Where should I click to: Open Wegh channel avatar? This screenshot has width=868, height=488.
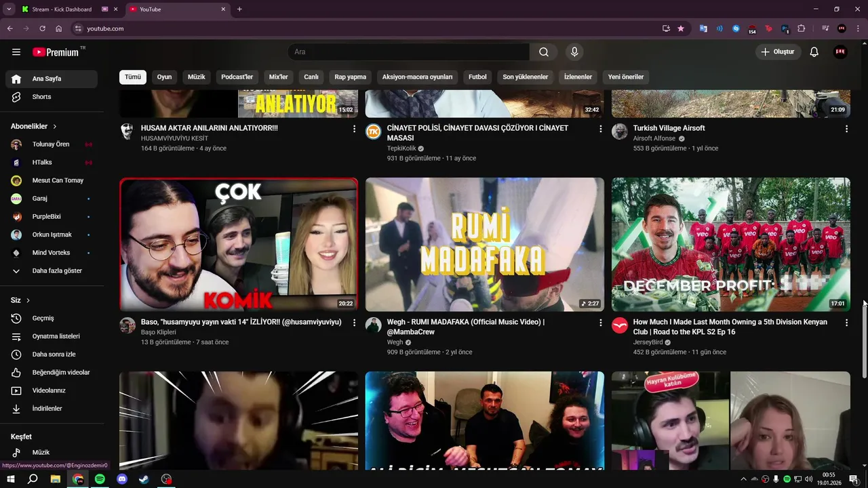pos(374,325)
